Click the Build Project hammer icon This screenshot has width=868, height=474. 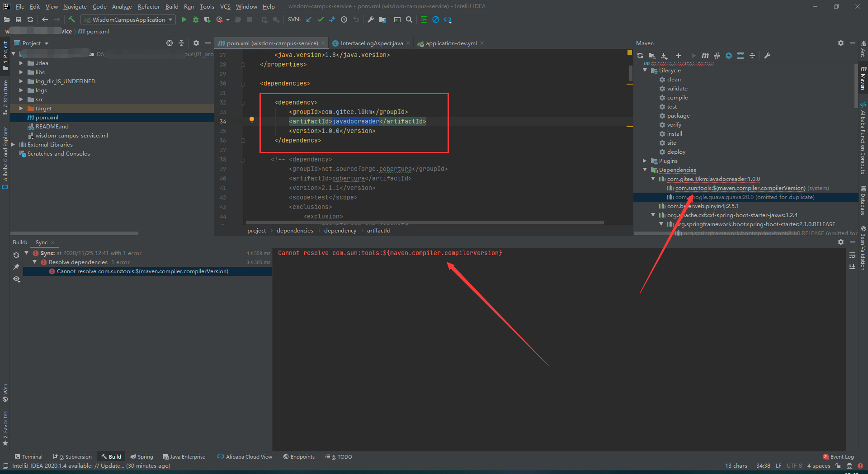71,19
